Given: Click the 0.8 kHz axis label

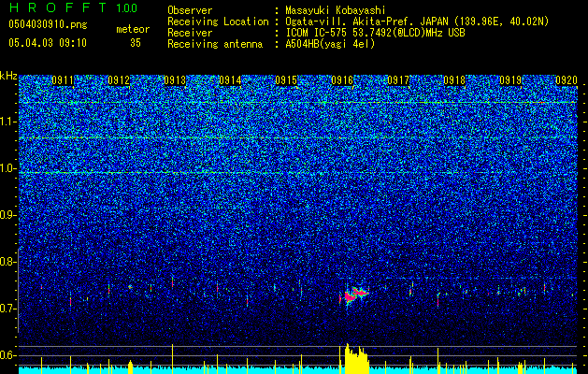Looking at the screenshot, I should click(x=8, y=262).
